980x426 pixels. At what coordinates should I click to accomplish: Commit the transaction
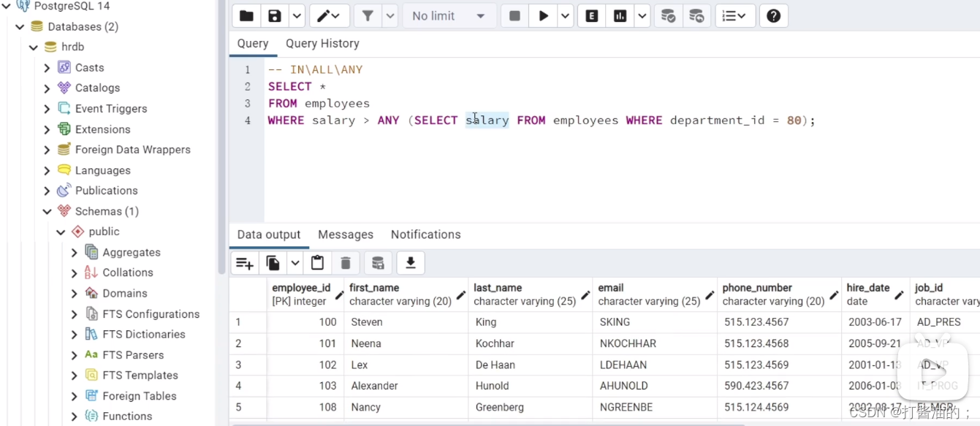668,16
